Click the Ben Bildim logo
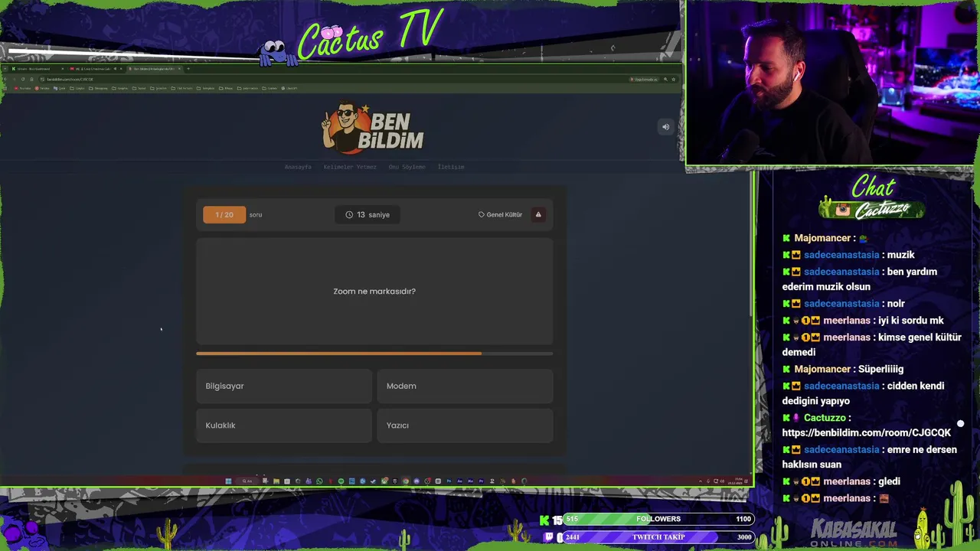This screenshot has width=980, height=551. tap(373, 127)
